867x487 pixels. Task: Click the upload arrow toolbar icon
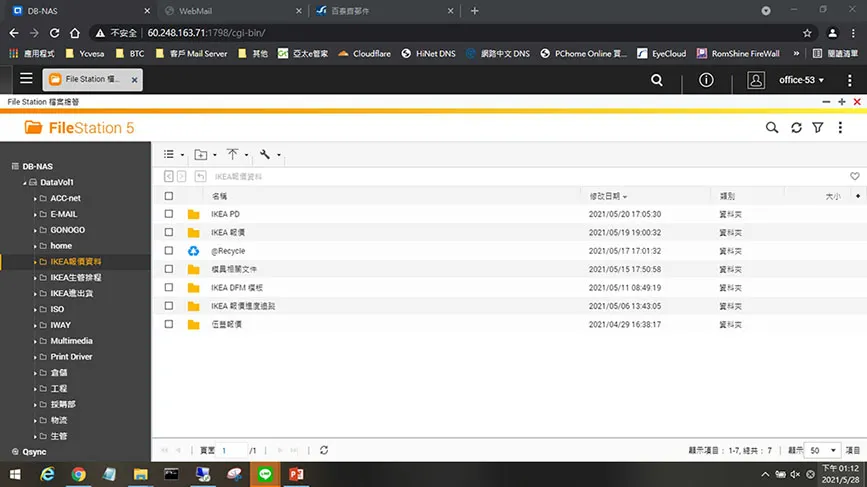point(232,154)
